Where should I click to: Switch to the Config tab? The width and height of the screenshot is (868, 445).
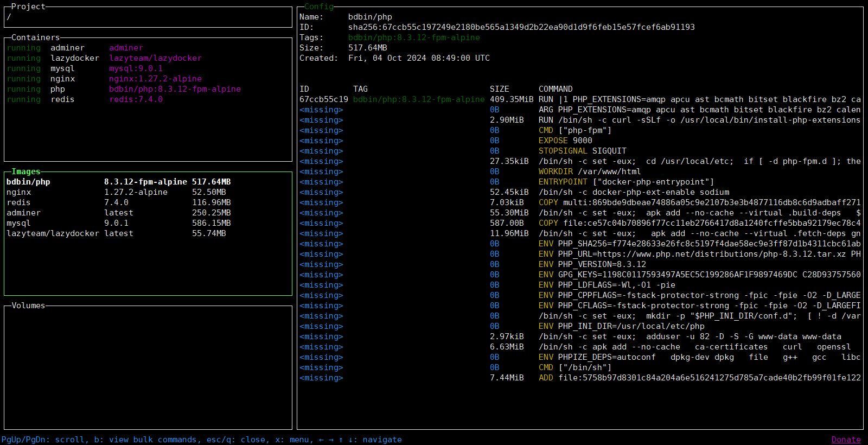click(319, 7)
